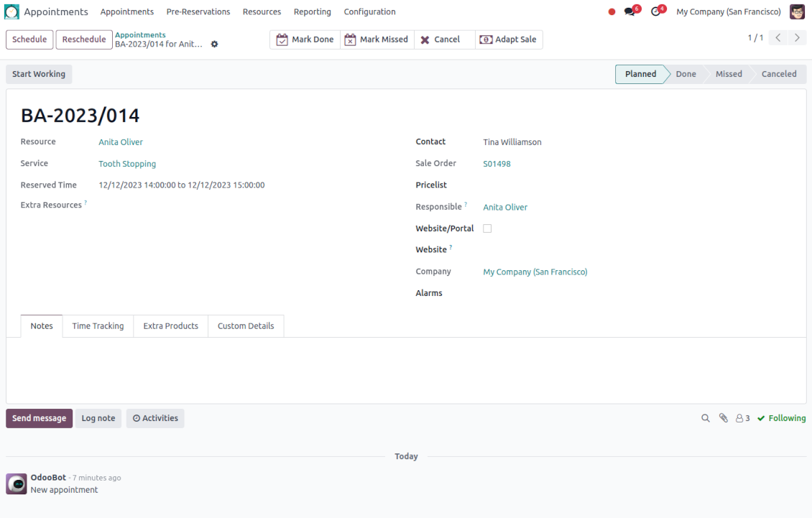Switch to the Time Tracking tab
Screen dimensions: 812x518
pos(98,326)
